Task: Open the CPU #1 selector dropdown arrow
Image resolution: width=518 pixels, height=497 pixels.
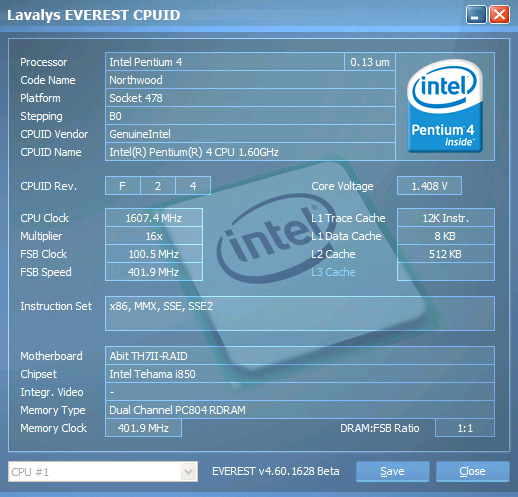Action: pyautogui.click(x=188, y=472)
